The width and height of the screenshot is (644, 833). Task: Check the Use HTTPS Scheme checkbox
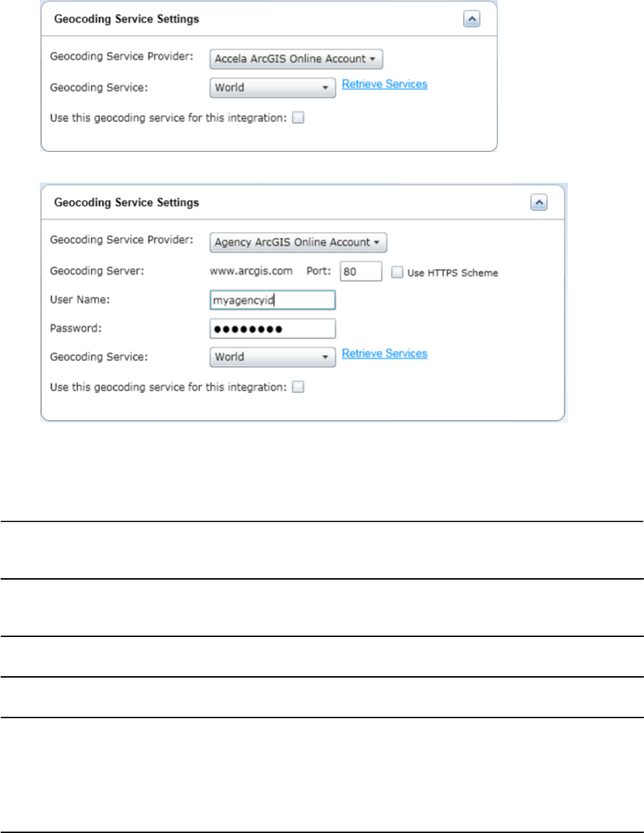click(x=397, y=272)
